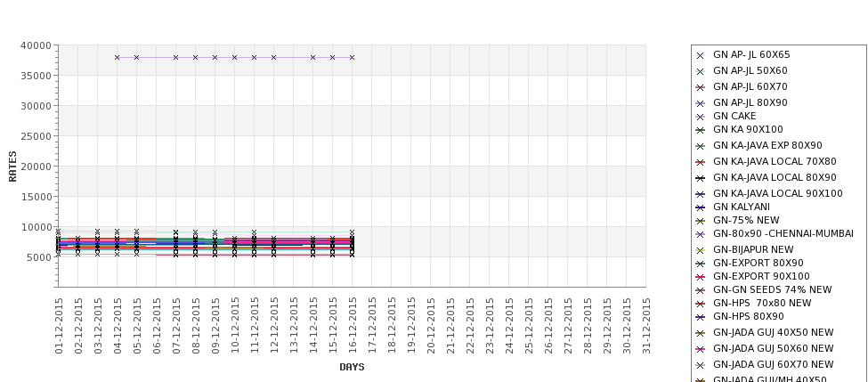
Task: Click the 38000 data point on 07-12-2015
Action: pos(175,58)
